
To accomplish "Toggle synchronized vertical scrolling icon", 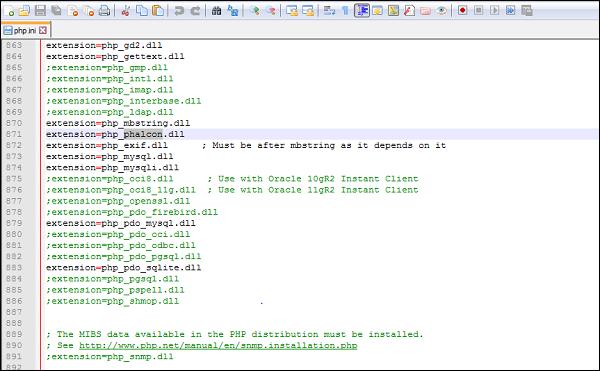I will point(292,11).
